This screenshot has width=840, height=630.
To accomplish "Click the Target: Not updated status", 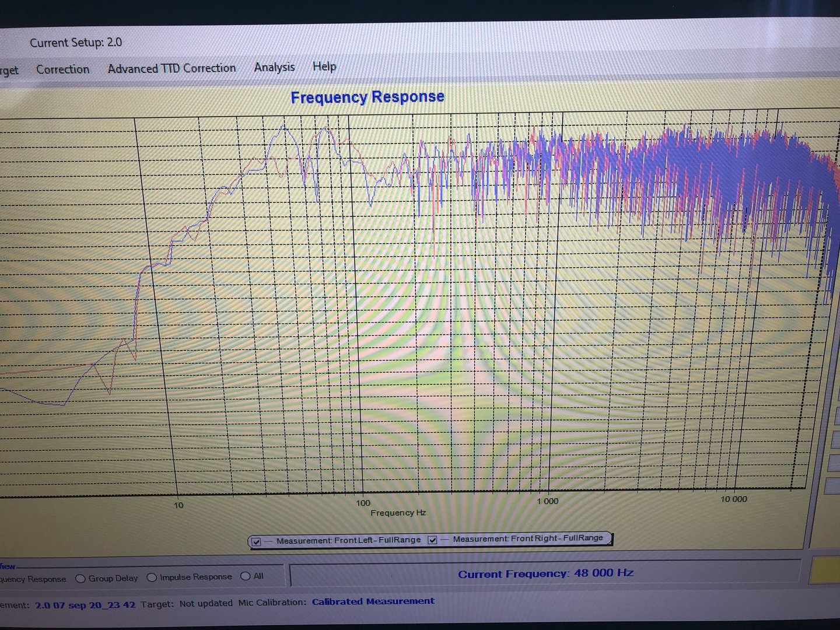I will [x=187, y=604].
